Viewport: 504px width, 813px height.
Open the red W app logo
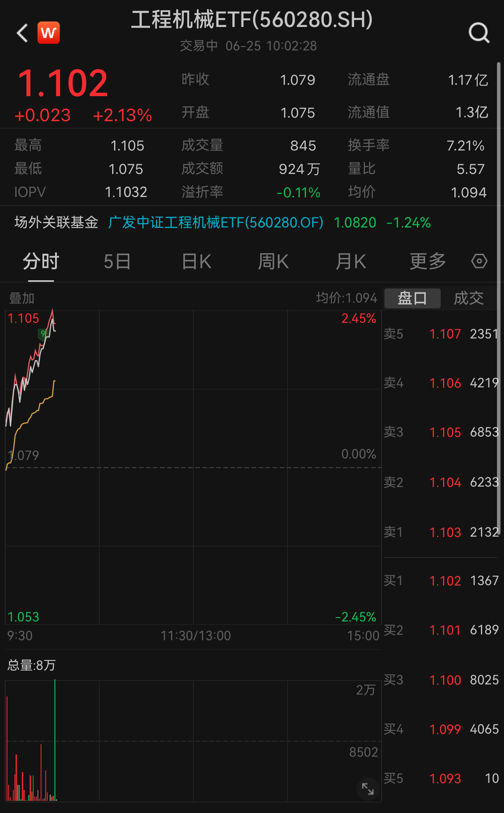[49, 33]
